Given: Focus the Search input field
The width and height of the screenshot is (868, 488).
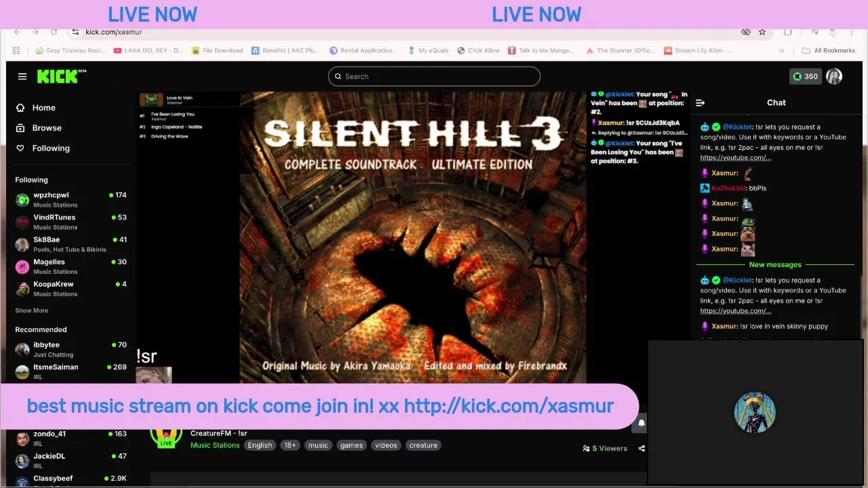Looking at the screenshot, I should tap(434, 77).
